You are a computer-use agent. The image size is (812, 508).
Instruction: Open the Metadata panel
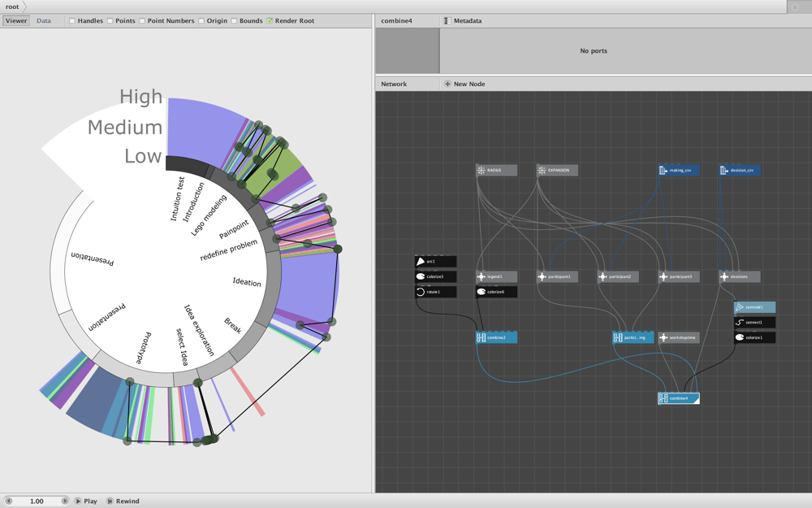(x=463, y=21)
